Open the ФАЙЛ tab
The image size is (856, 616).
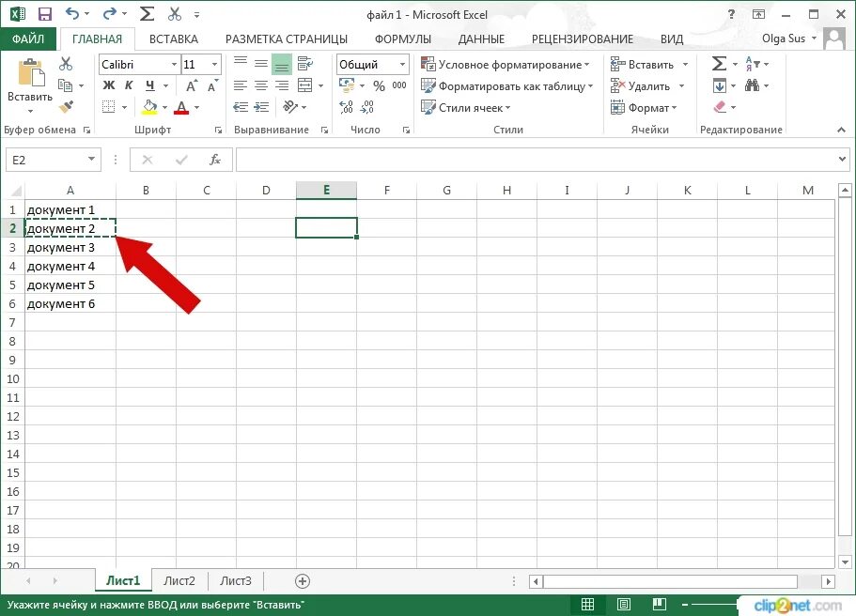point(28,39)
